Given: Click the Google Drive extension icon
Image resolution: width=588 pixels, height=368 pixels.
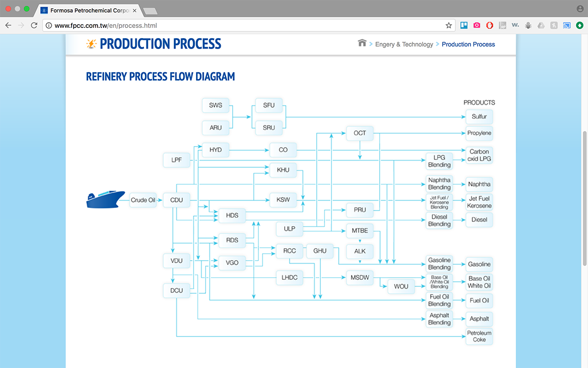Looking at the screenshot, I should coord(541,25).
